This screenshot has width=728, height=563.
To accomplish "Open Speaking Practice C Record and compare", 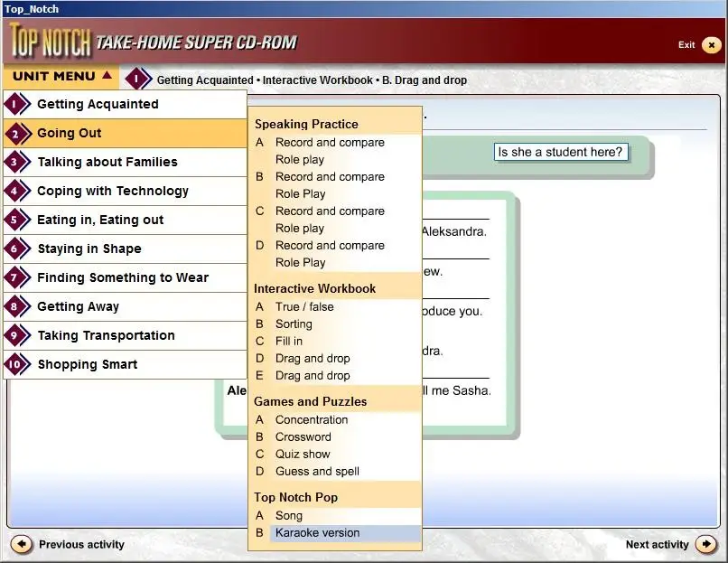I will coord(330,211).
